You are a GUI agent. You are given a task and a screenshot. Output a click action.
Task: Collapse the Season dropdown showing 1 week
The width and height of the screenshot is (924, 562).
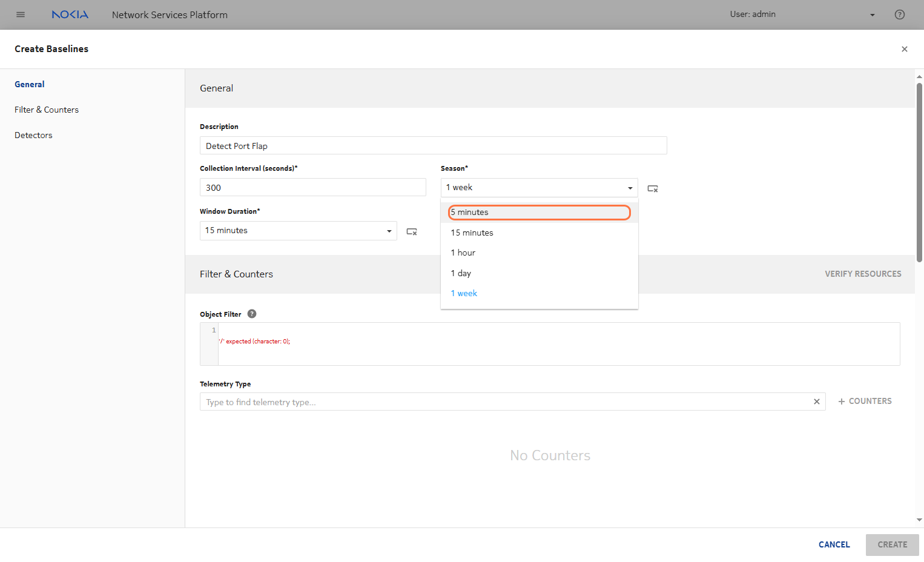[630, 188]
